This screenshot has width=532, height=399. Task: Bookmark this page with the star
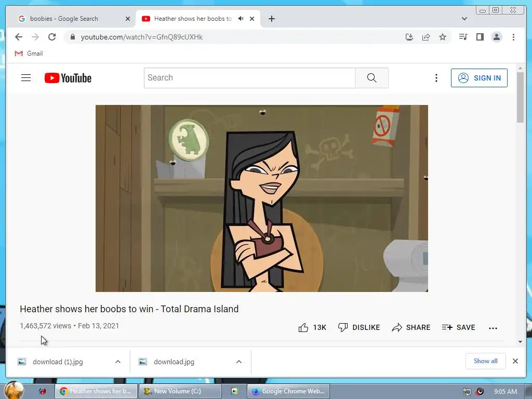click(x=443, y=37)
